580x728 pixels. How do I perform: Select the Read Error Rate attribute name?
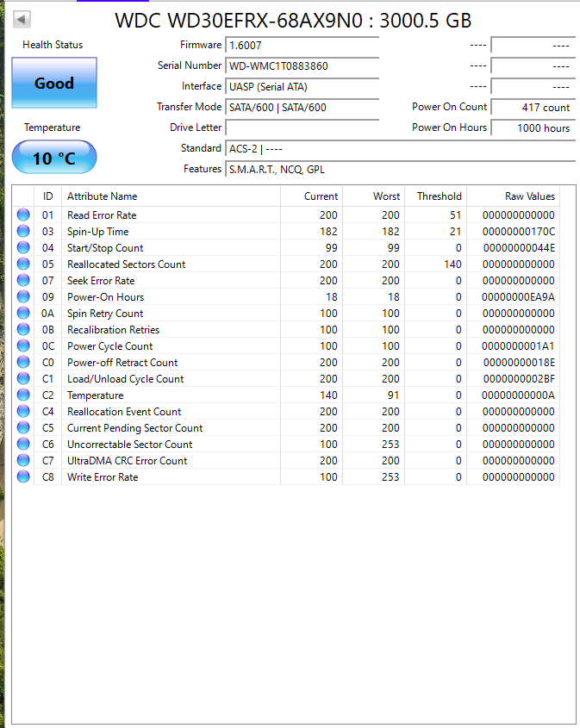[x=102, y=215]
